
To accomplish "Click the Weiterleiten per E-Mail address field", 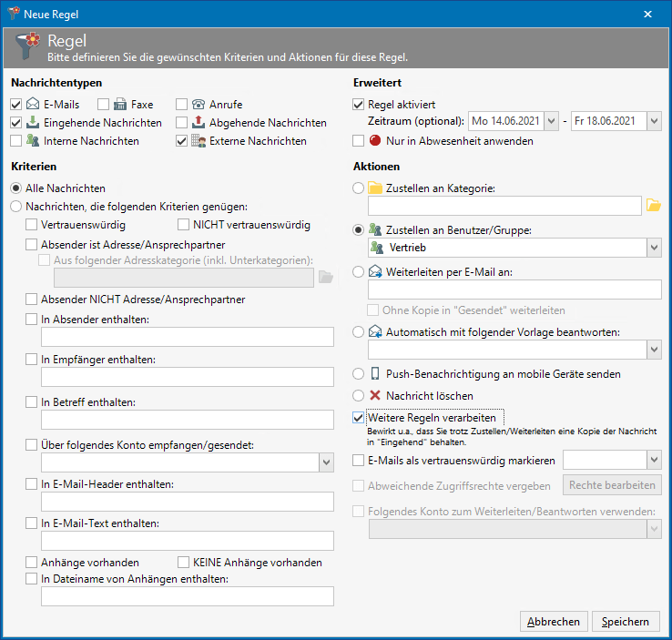I will pyautogui.click(x=514, y=290).
